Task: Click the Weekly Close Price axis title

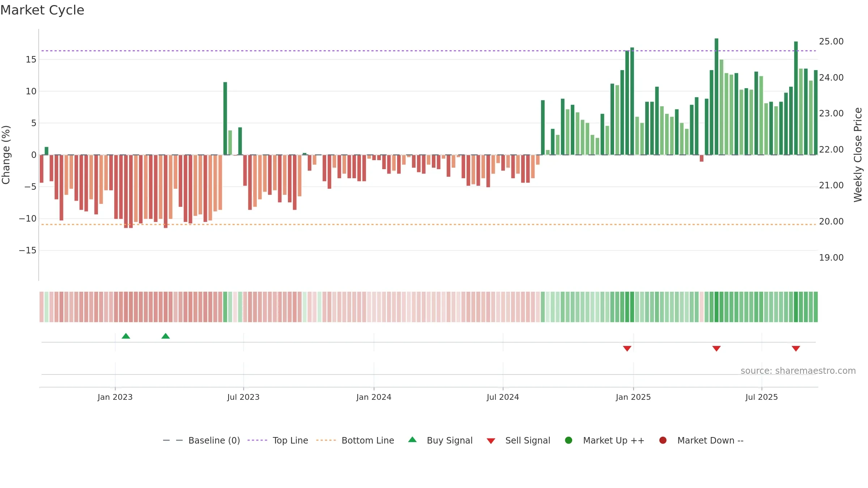Action: coord(858,155)
